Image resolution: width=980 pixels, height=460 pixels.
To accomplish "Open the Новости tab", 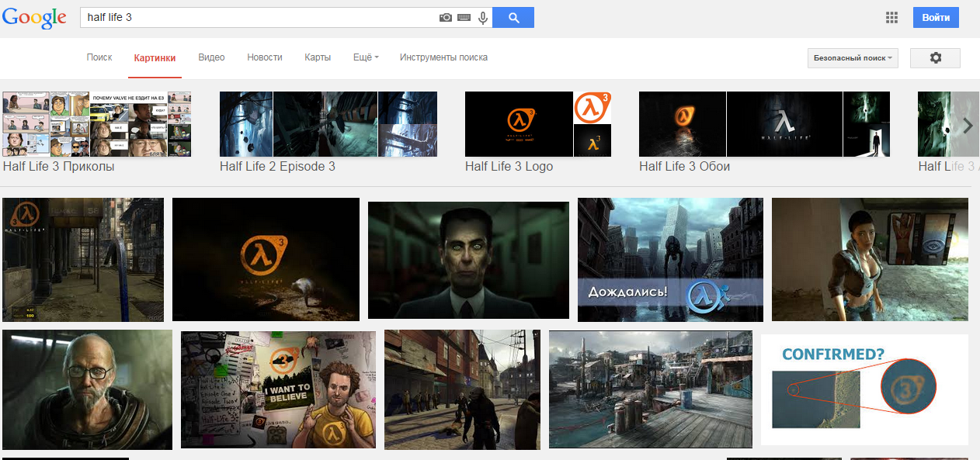I will (265, 57).
